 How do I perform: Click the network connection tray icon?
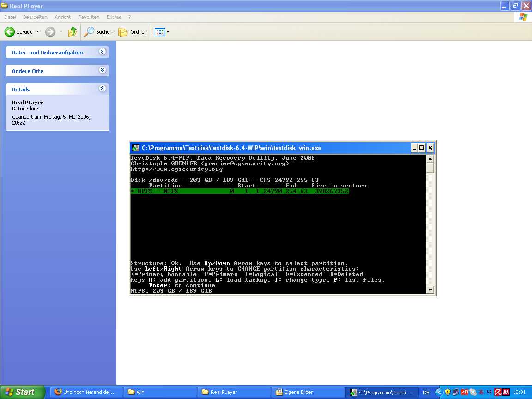tap(456, 392)
